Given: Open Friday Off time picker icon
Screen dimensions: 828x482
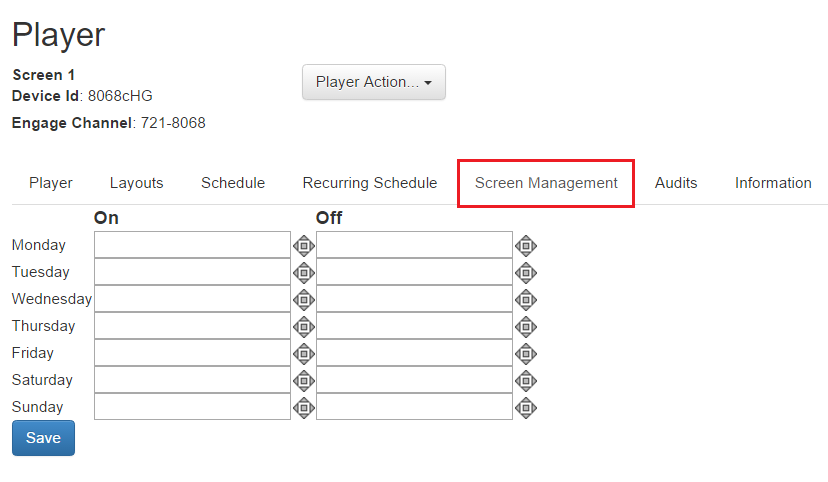Looking at the screenshot, I should click(x=526, y=354).
